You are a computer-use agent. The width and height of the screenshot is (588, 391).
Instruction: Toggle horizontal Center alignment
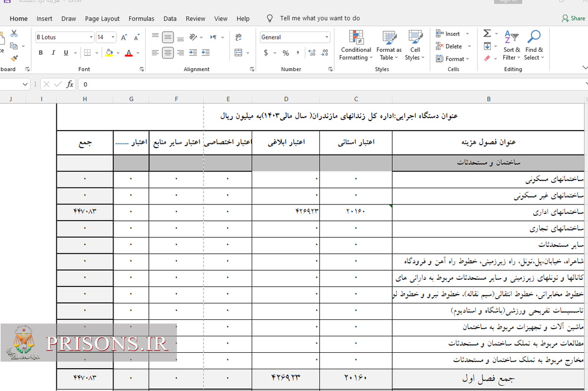click(x=168, y=53)
